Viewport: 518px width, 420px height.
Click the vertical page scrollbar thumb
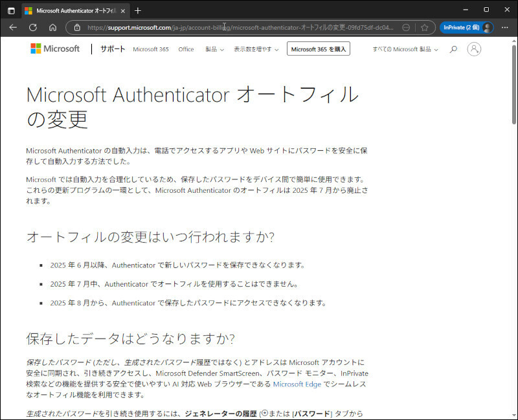click(514, 85)
